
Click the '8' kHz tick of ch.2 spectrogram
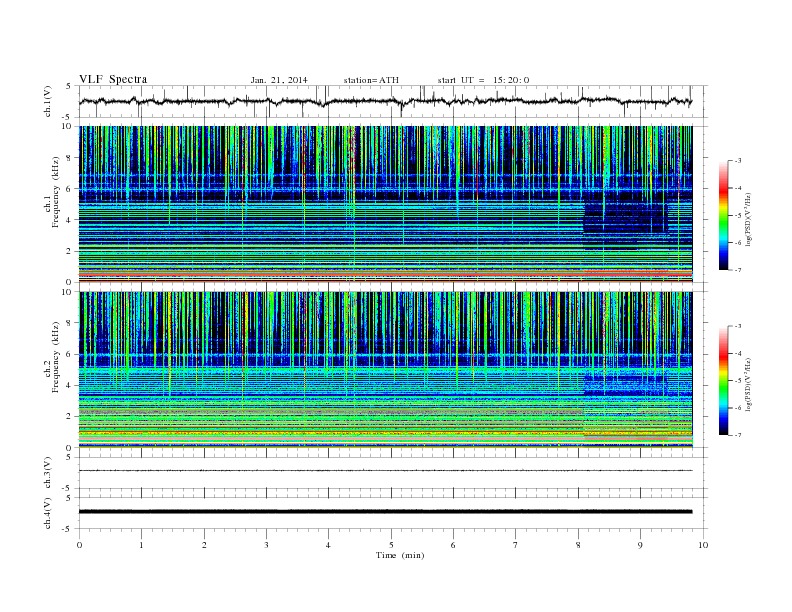click(x=69, y=323)
